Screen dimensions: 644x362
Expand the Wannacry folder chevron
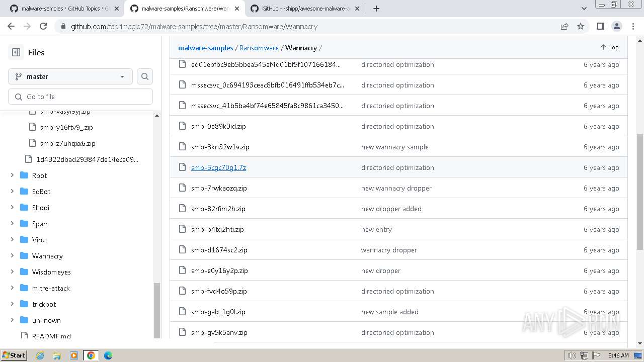click(12, 256)
